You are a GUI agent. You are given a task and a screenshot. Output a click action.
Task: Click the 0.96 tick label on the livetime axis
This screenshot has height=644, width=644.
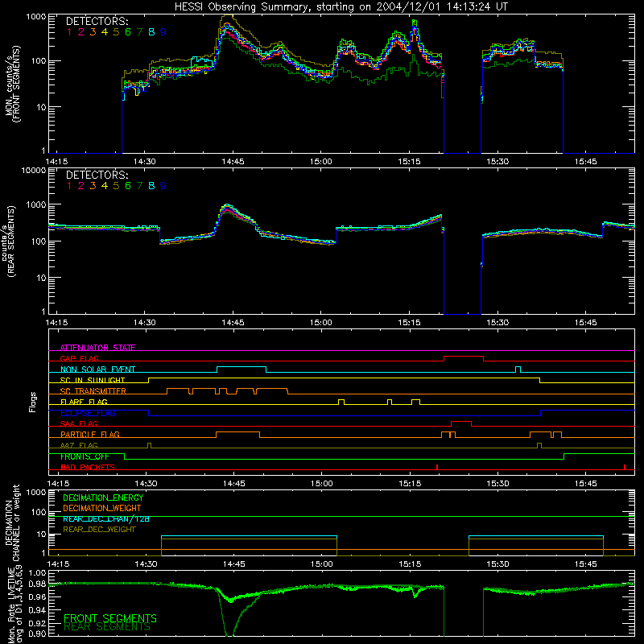coord(37,597)
